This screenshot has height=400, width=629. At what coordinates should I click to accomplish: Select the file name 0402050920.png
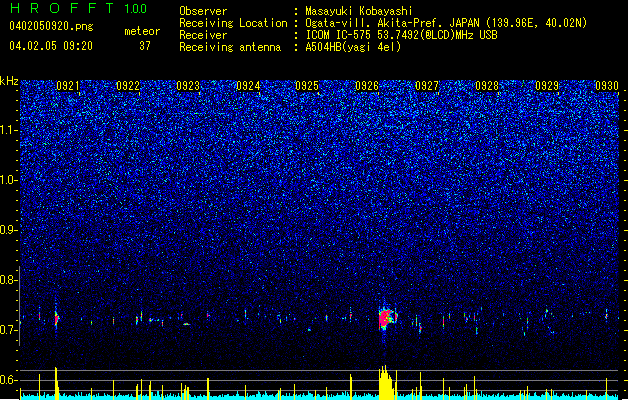[x=51, y=26]
